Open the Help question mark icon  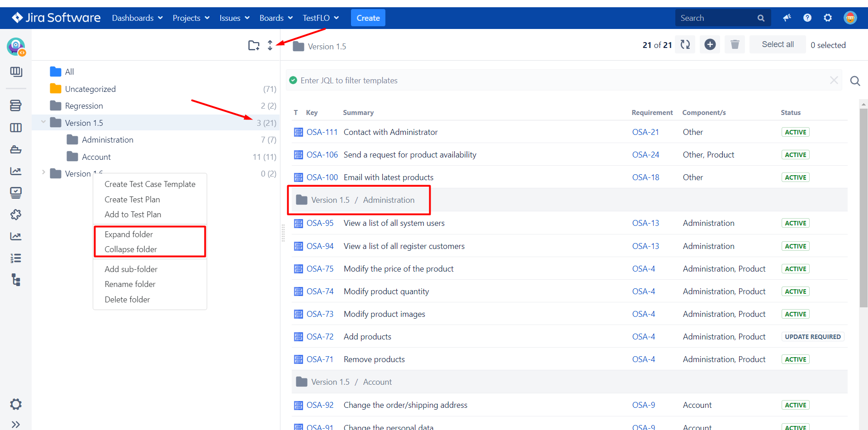point(807,18)
